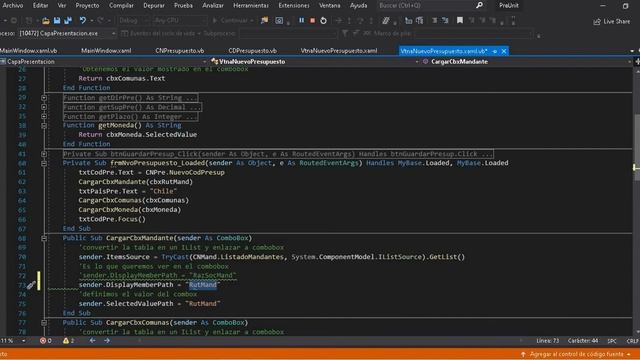Collapse the getMoneda function

point(44,126)
